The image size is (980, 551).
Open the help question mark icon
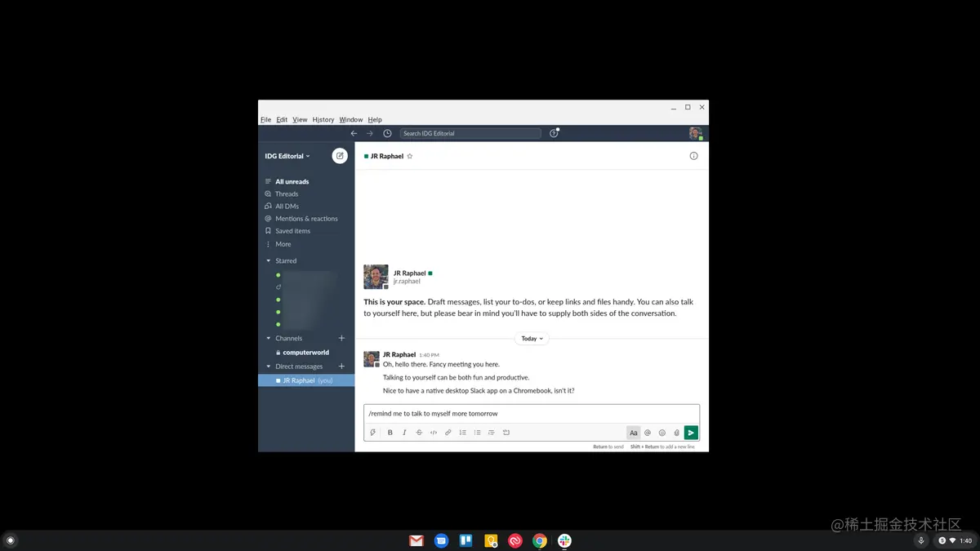tap(554, 133)
